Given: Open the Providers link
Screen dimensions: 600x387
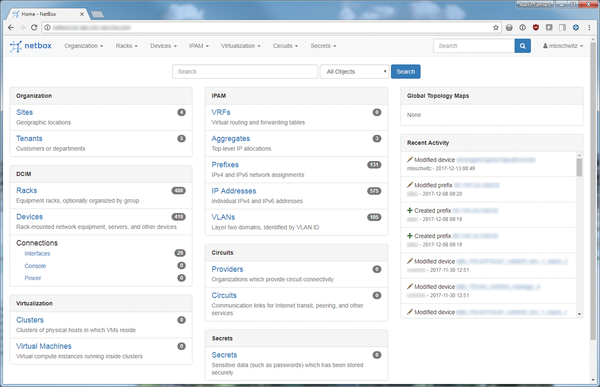Looking at the screenshot, I should 227,269.
